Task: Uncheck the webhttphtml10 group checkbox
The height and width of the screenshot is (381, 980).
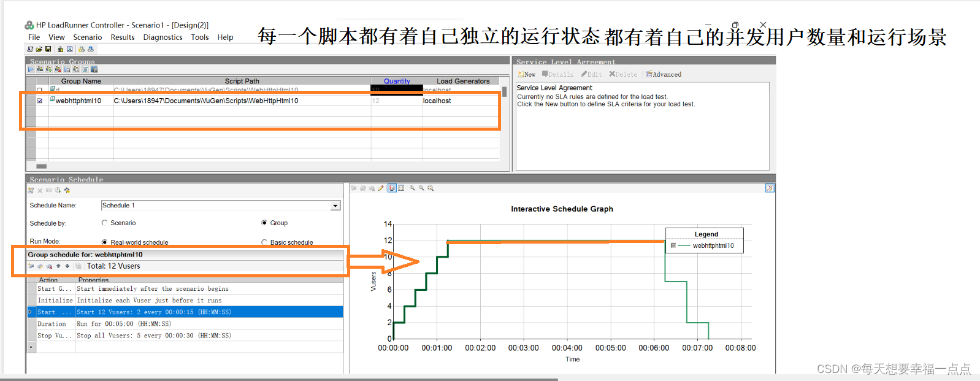Action: click(x=40, y=101)
